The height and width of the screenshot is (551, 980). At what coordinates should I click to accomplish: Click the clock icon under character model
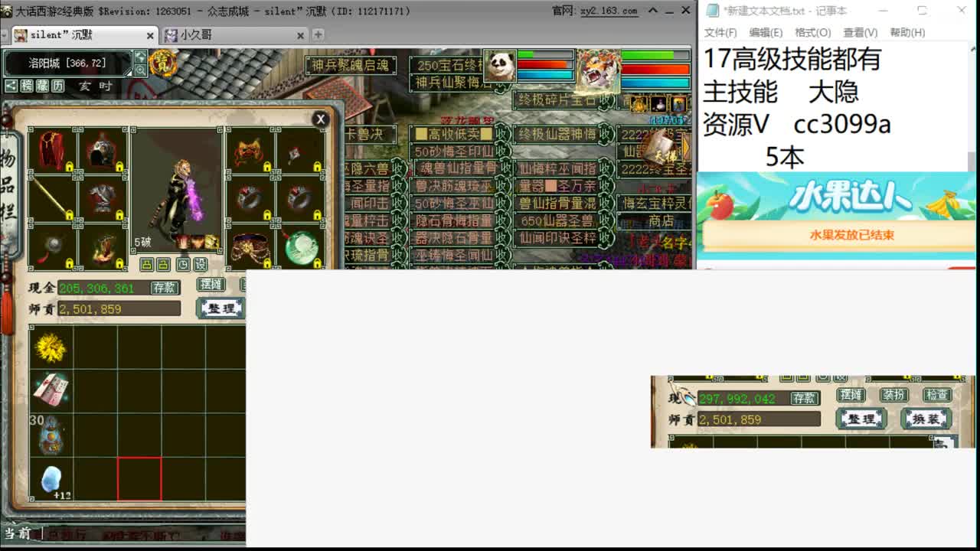click(x=183, y=264)
